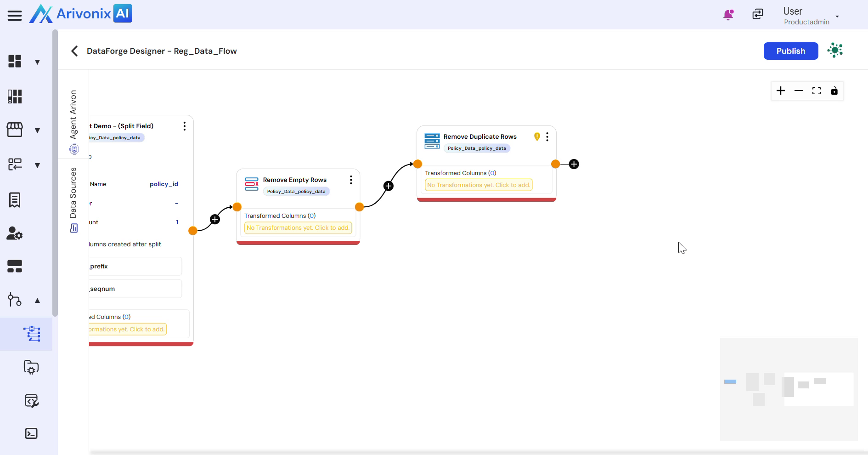868x455 pixels.
Task: Expand the marketplace sidebar menu arrow
Action: click(38, 131)
